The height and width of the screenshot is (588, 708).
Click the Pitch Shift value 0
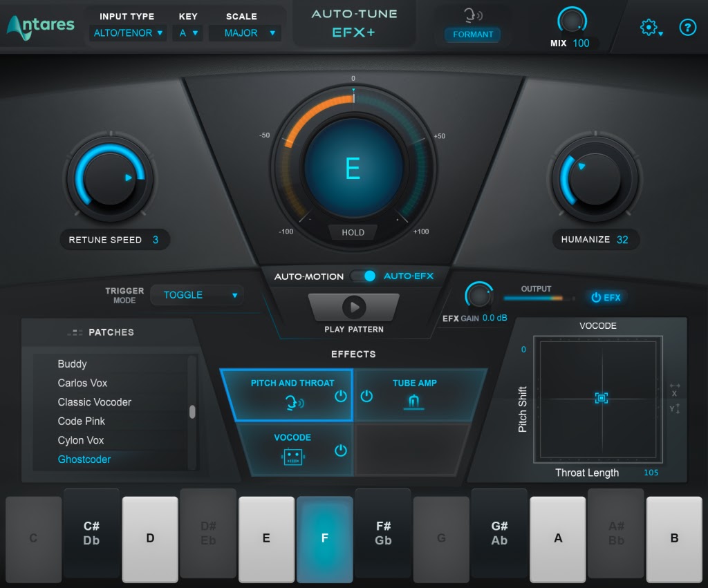pyautogui.click(x=523, y=350)
